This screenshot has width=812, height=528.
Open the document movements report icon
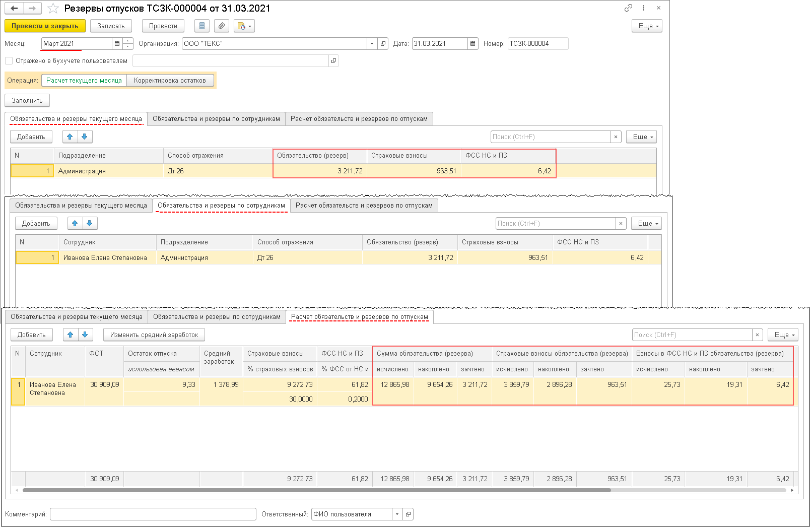[202, 26]
